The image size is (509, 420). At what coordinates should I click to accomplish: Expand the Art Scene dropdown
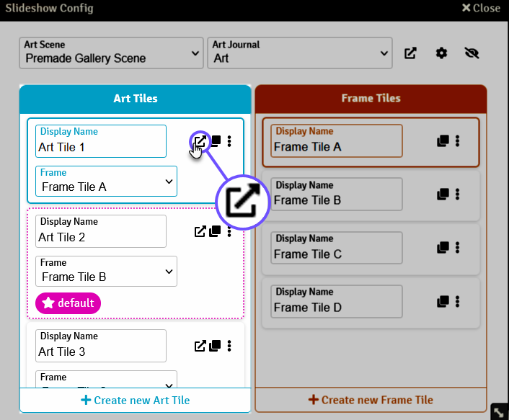111,53
